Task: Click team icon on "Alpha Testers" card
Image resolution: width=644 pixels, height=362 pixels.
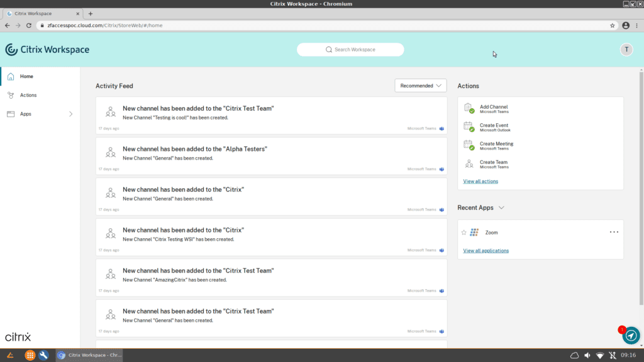Action: pyautogui.click(x=111, y=152)
